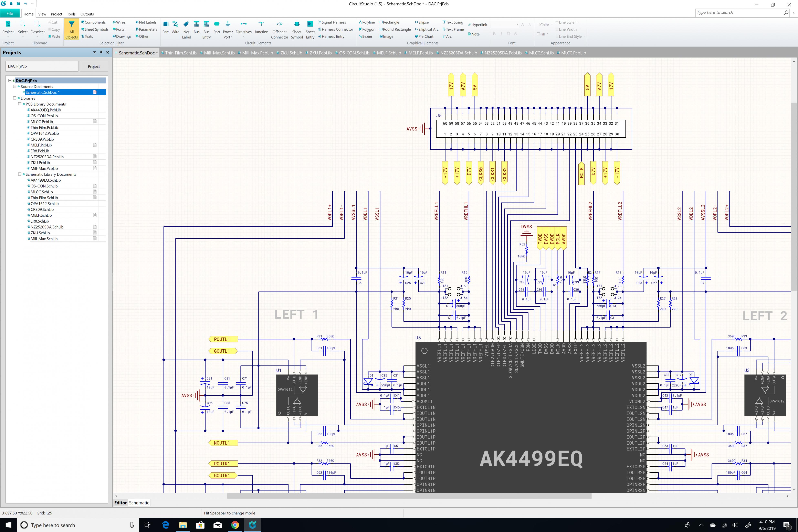
Task: Open the Project ribbon button
Action: click(8, 29)
